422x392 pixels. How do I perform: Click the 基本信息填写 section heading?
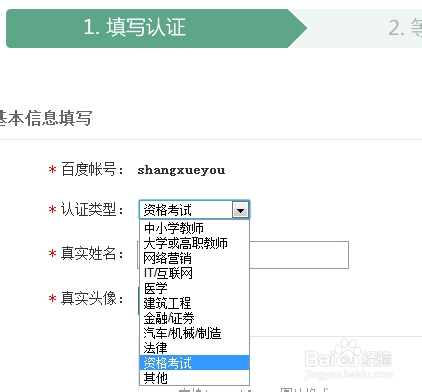pyautogui.click(x=45, y=118)
